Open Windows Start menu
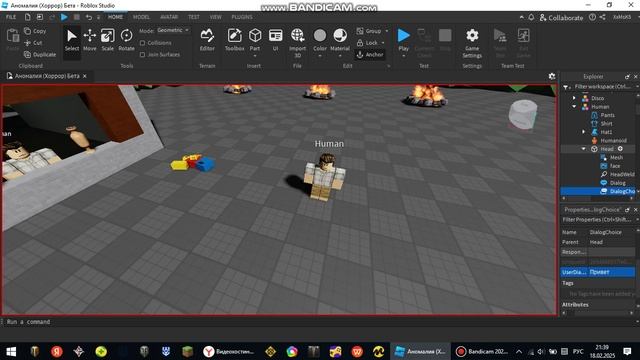640x360 pixels. (11, 351)
